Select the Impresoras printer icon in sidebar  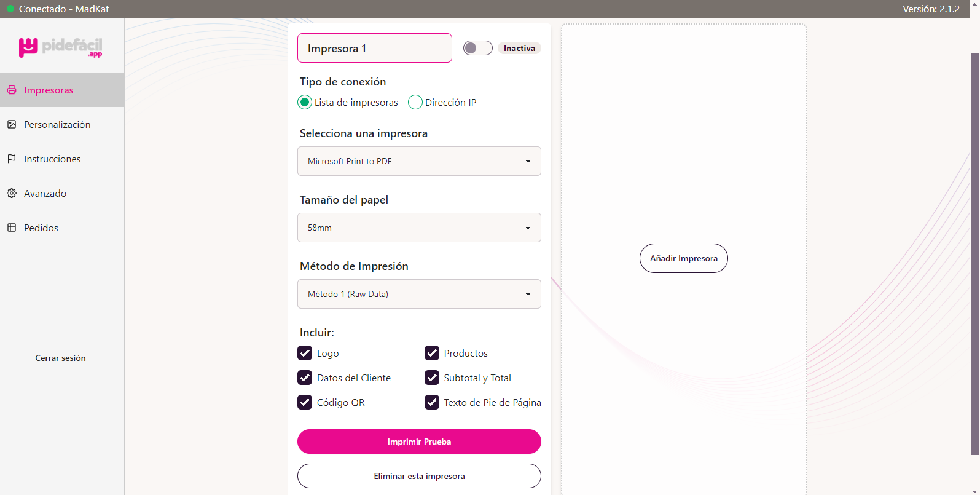coord(12,90)
